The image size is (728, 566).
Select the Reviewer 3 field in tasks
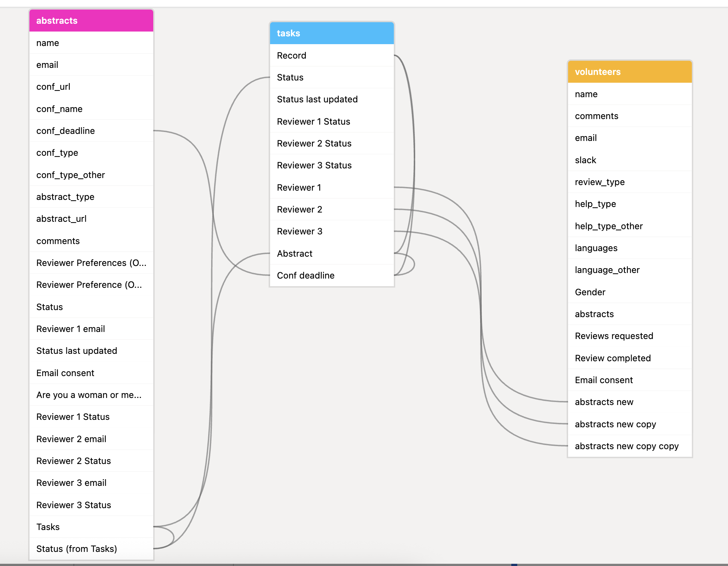(332, 231)
